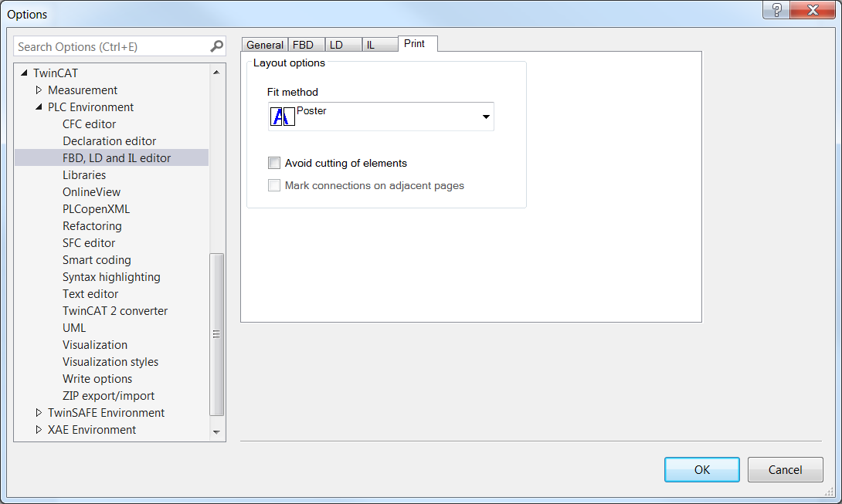Click the tree scroll down arrow
The height and width of the screenshot is (504, 842).
[216, 432]
